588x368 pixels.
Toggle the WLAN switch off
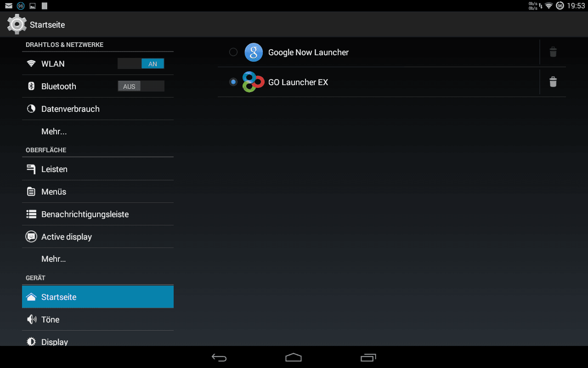(141, 64)
